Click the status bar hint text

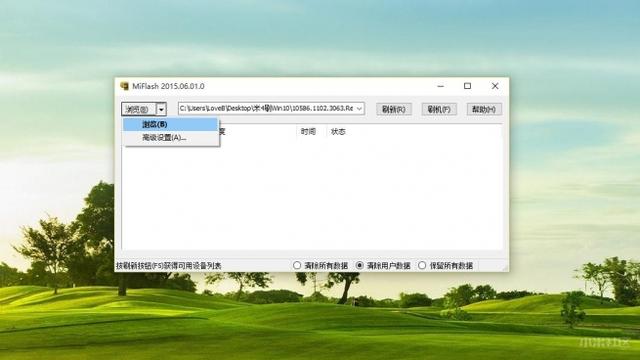coord(169,266)
